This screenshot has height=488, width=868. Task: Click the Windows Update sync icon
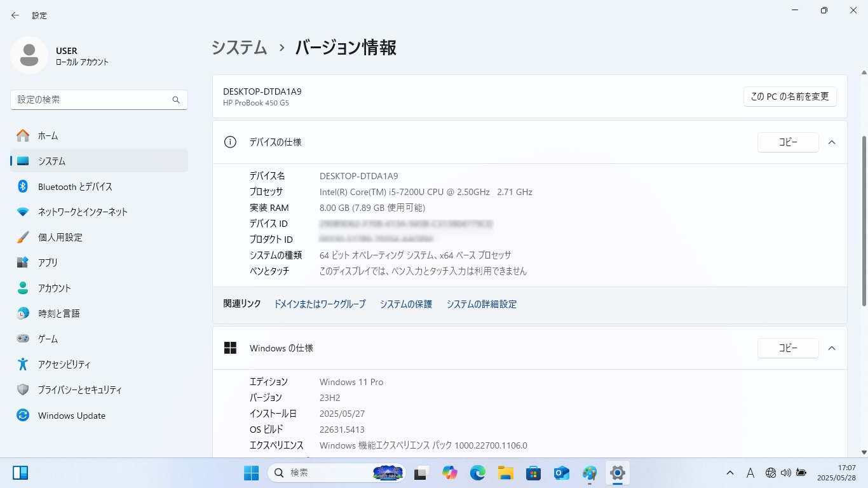[23, 415]
